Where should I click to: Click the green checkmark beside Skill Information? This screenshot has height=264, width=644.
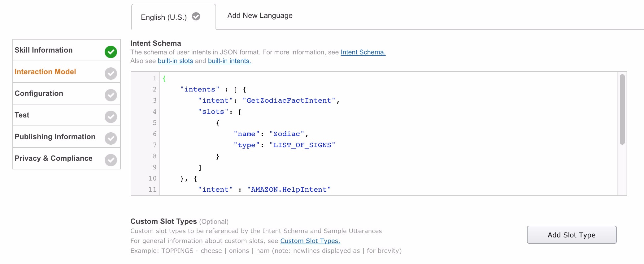111,52
